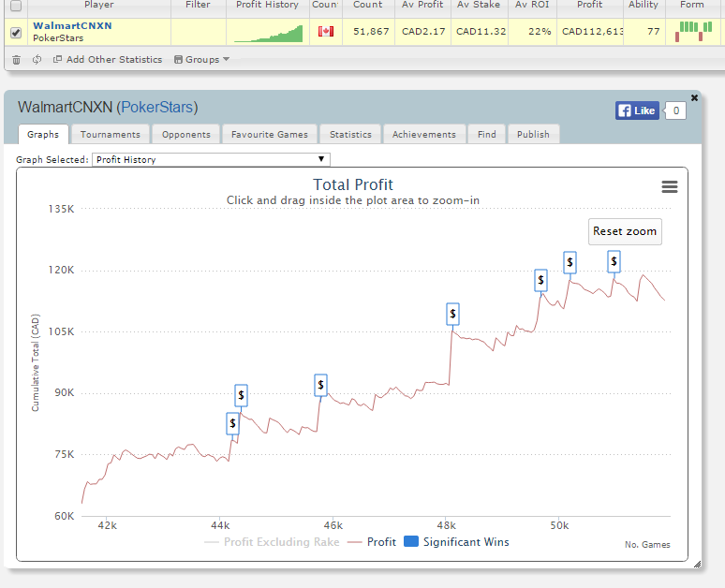Open the Opponents tab
The height and width of the screenshot is (588, 725).
(185, 135)
